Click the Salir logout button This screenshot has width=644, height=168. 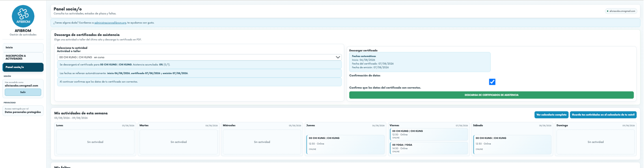pos(23,92)
